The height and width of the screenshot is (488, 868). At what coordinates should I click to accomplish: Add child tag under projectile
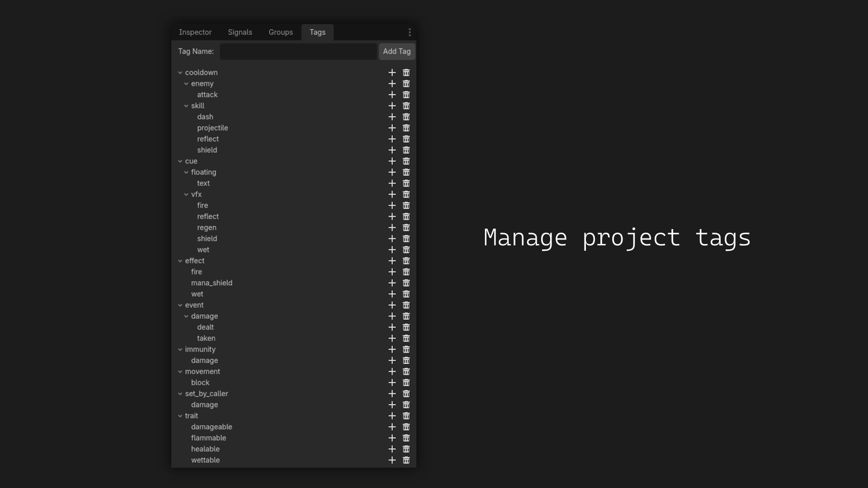[x=392, y=128]
